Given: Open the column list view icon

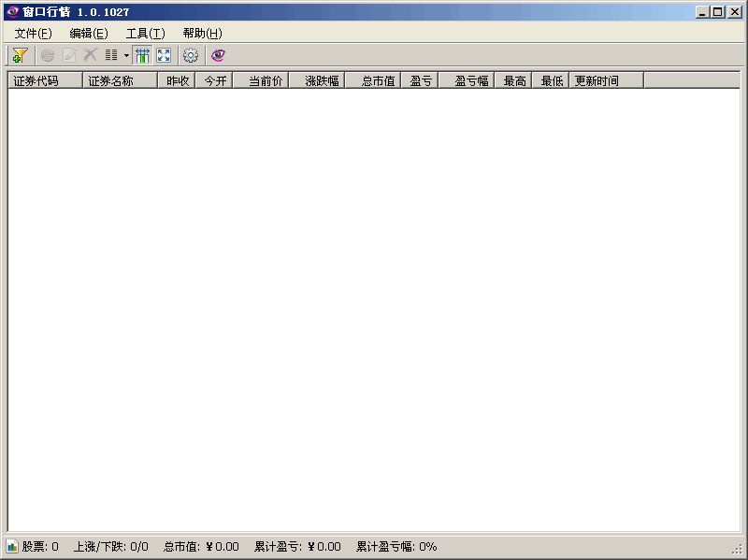Looking at the screenshot, I should (109, 55).
